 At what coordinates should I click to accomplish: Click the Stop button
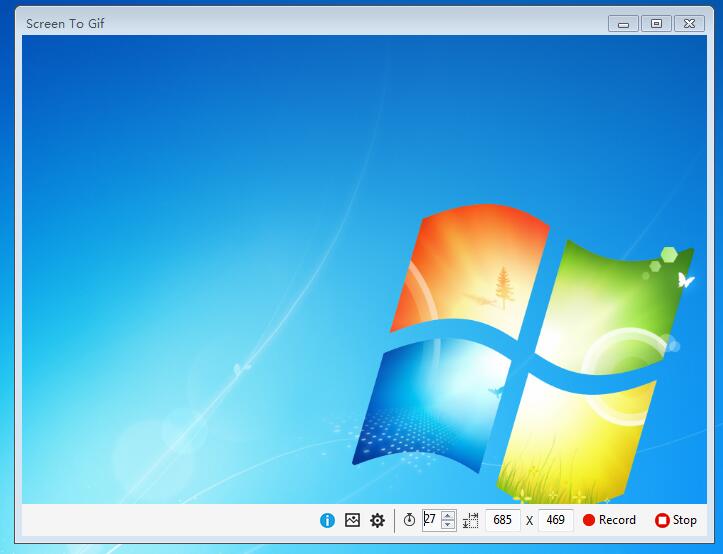tap(676, 520)
